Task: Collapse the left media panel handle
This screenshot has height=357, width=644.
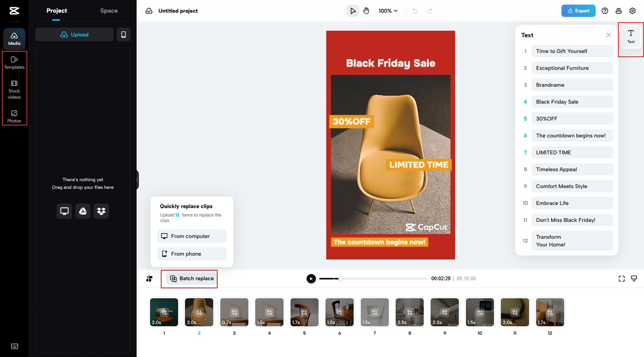Action: click(137, 180)
